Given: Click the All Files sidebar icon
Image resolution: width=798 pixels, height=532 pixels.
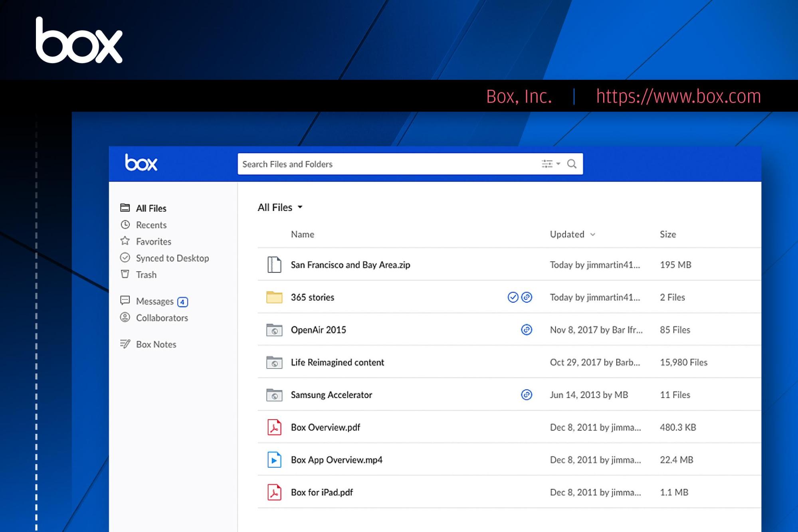Looking at the screenshot, I should 125,208.
